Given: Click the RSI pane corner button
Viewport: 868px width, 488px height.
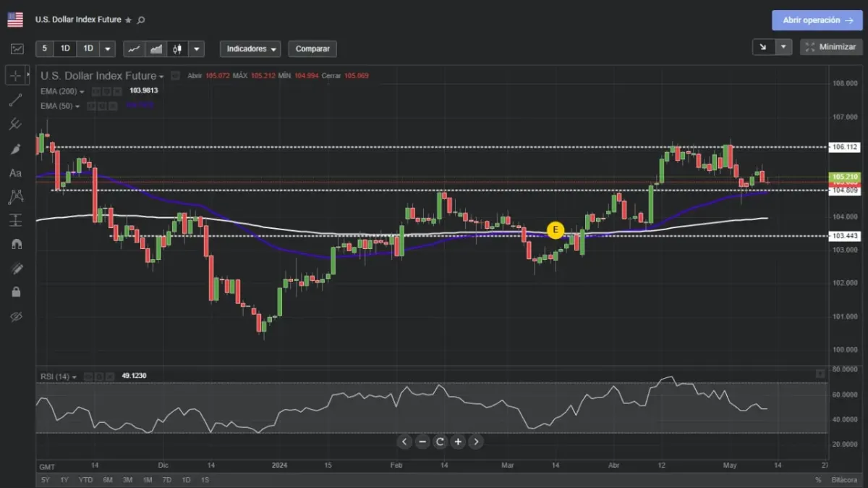Looking at the screenshot, I should [x=820, y=374].
